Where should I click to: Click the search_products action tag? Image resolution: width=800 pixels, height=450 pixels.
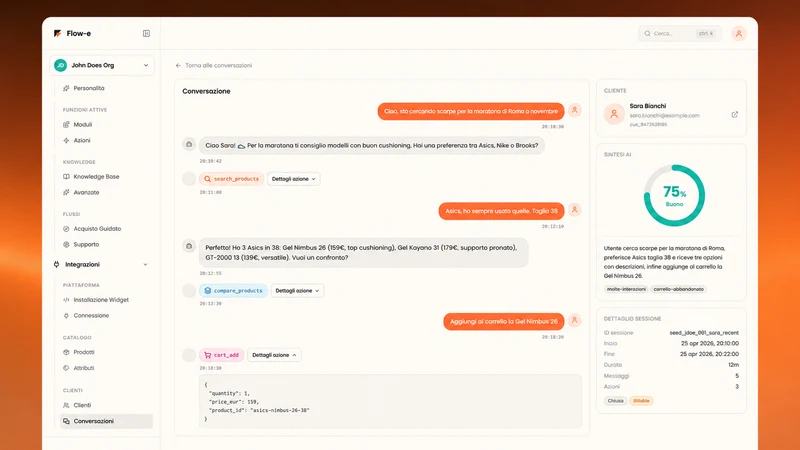(x=232, y=179)
